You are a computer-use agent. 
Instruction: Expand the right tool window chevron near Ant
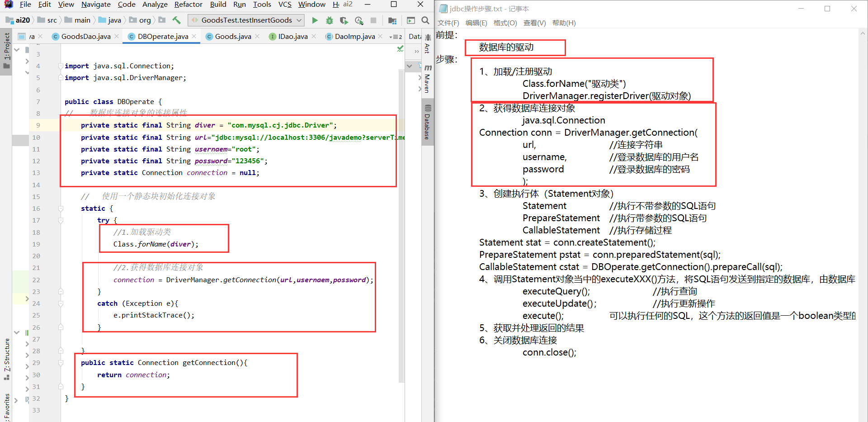coord(417,52)
